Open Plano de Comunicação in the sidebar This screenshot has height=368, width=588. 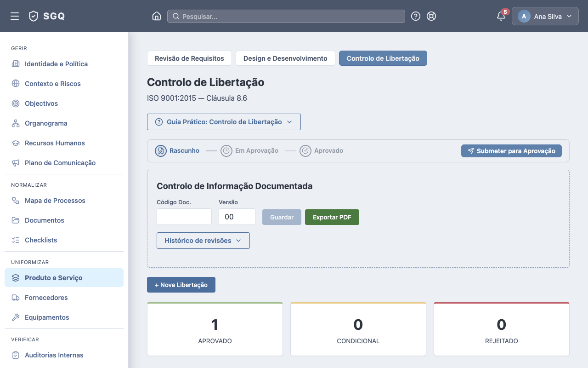(64, 163)
